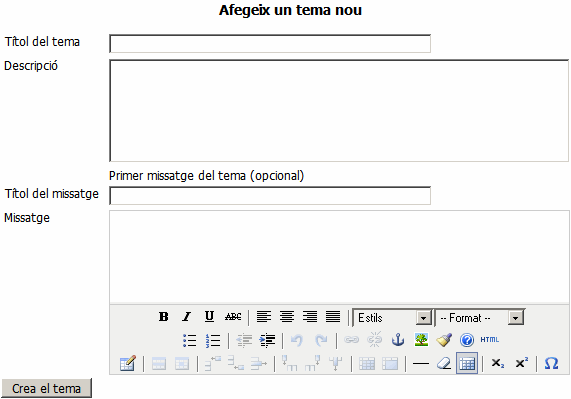Insert special character with Omega icon

[x=551, y=363]
